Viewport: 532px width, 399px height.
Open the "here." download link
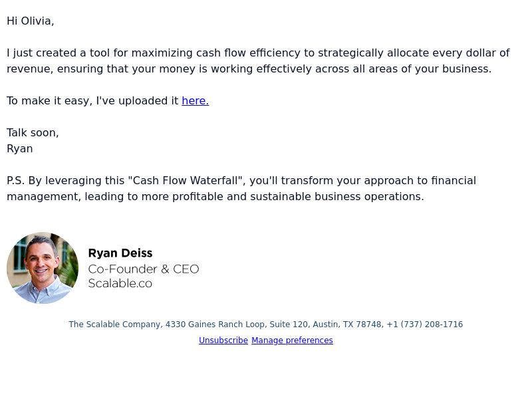click(x=195, y=101)
